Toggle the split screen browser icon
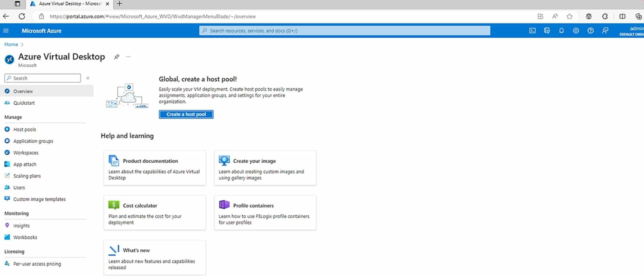This screenshot has width=644, height=276. pos(622,16)
